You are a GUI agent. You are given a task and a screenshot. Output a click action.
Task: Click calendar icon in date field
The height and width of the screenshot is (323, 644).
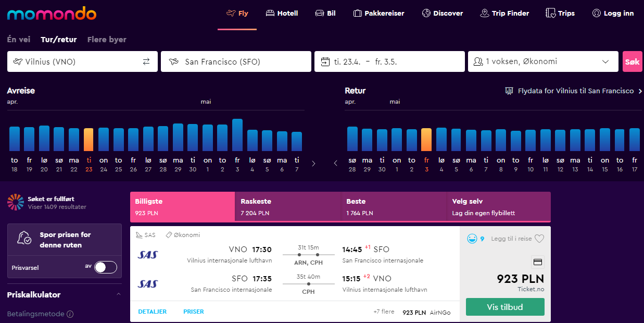coord(325,61)
